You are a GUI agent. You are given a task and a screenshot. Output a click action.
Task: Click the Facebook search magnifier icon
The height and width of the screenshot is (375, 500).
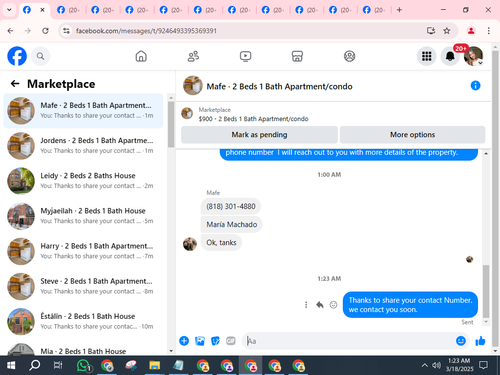pyautogui.click(x=40, y=56)
